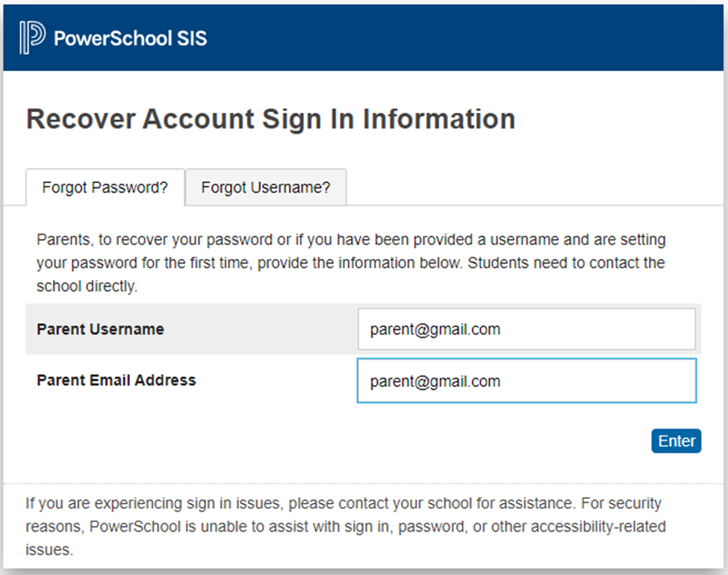Click the word Account in the page heading
Viewport: 728px width, 575px height.
point(199,119)
